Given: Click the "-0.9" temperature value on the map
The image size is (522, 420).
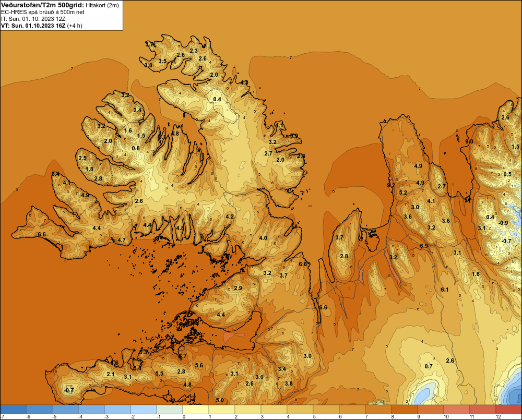Looking at the screenshot, I should [x=503, y=223].
